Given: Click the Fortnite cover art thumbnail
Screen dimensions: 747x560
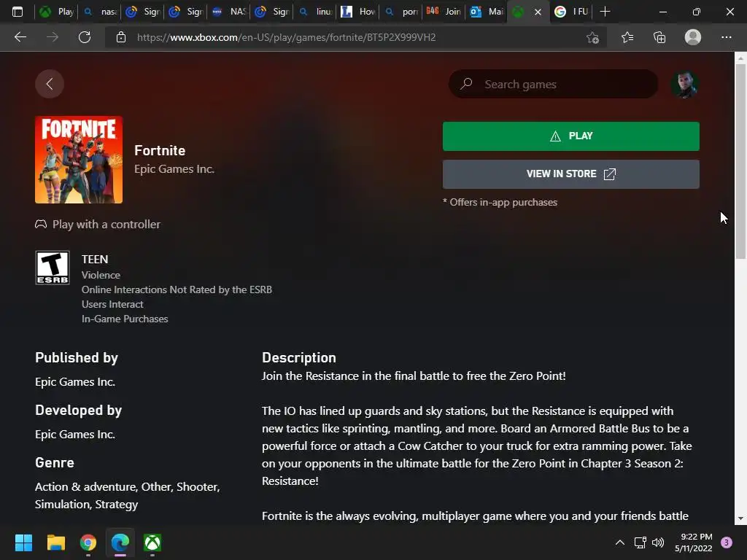Looking at the screenshot, I should pyautogui.click(x=79, y=160).
